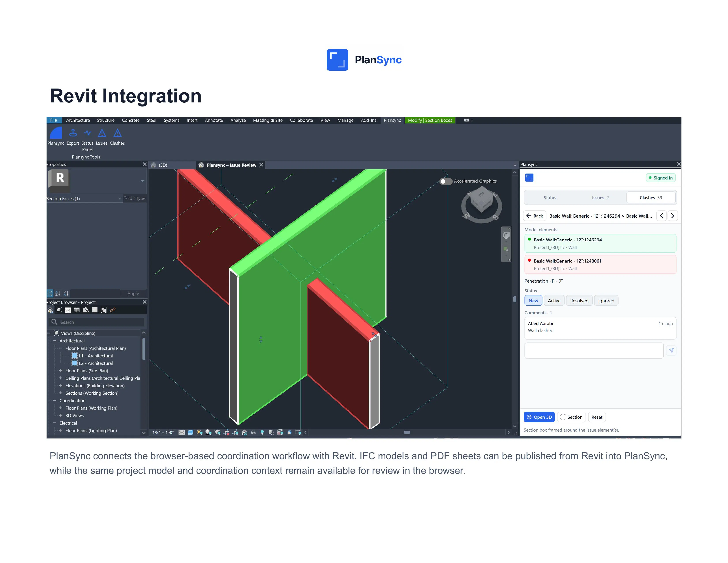Click the Apply button in Properties
The image size is (728, 563).
(x=133, y=293)
